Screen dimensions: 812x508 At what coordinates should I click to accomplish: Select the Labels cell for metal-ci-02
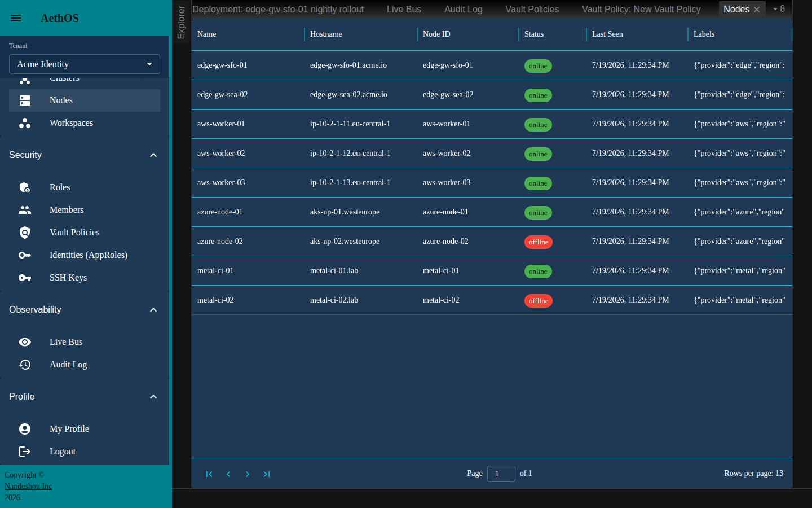739,300
